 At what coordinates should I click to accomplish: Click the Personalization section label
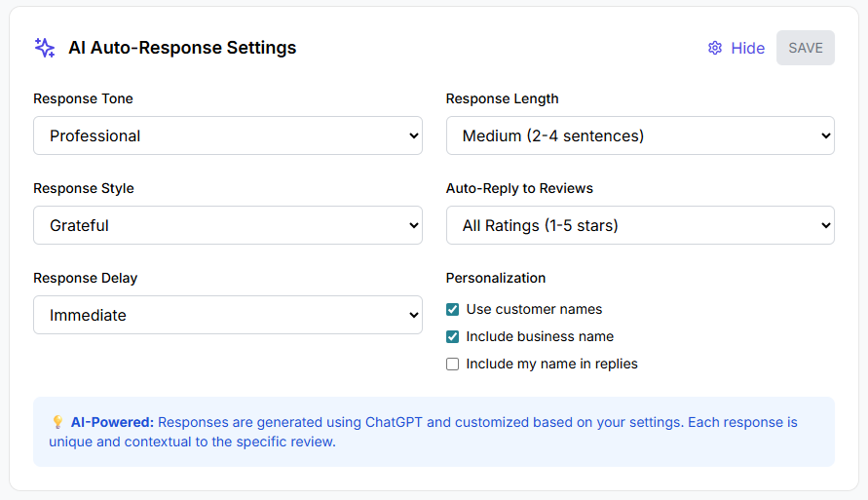496,278
